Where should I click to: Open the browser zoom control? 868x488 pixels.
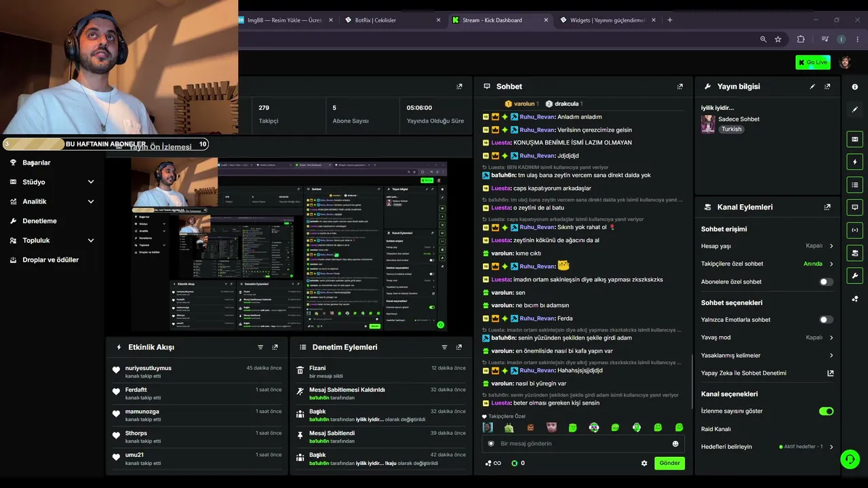pos(764,39)
